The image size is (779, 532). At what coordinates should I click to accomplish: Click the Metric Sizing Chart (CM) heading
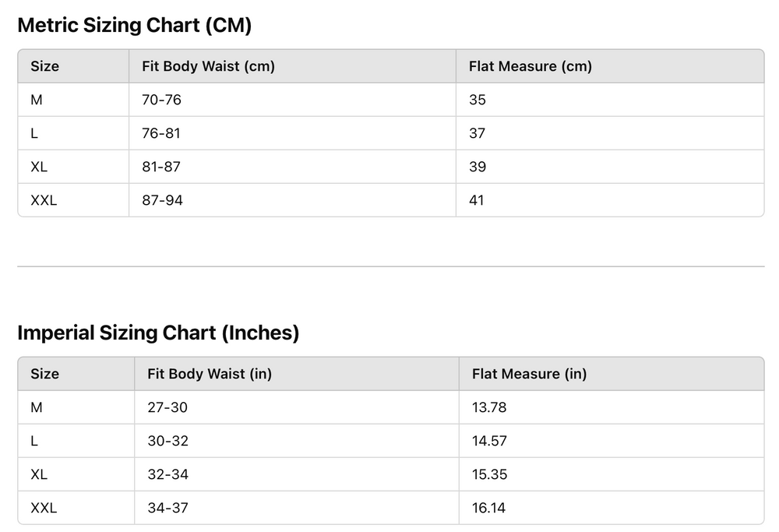[x=134, y=26]
